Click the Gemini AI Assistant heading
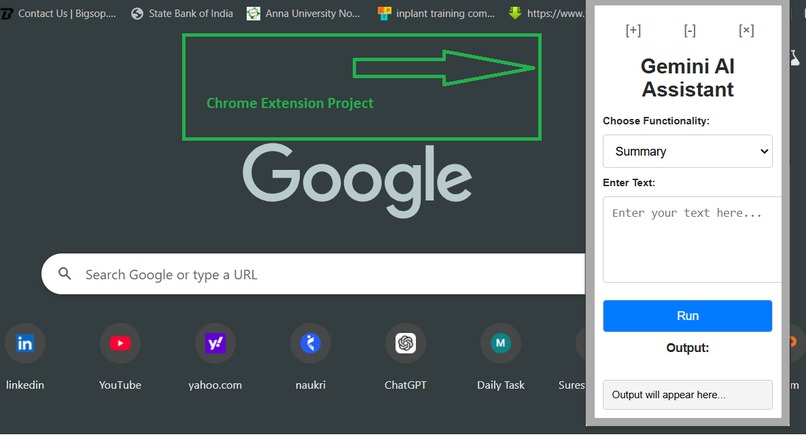The width and height of the screenshot is (806, 439). pos(687,78)
